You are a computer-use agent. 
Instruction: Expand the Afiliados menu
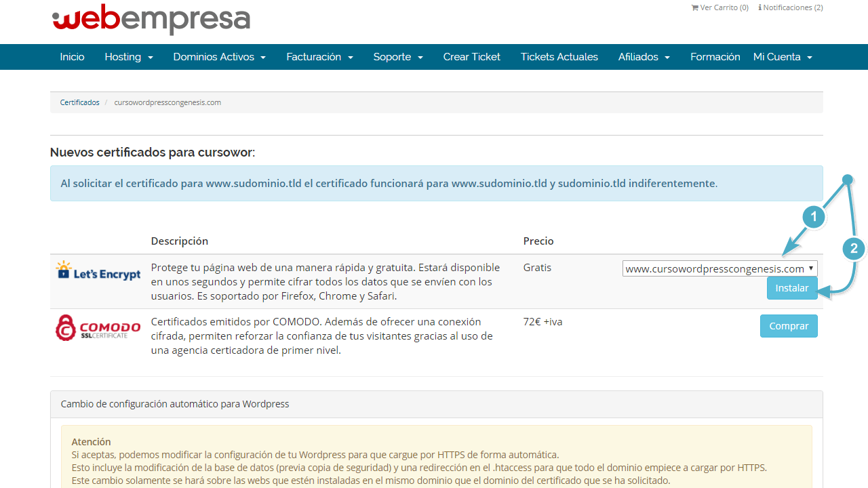(x=644, y=57)
